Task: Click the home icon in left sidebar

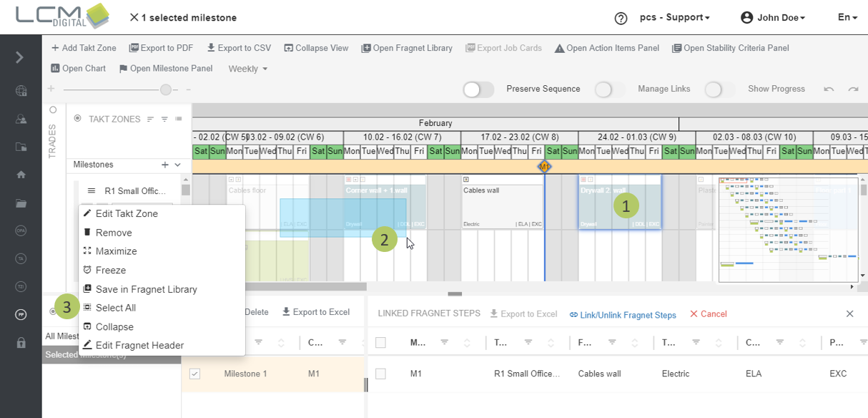Action: (x=21, y=175)
